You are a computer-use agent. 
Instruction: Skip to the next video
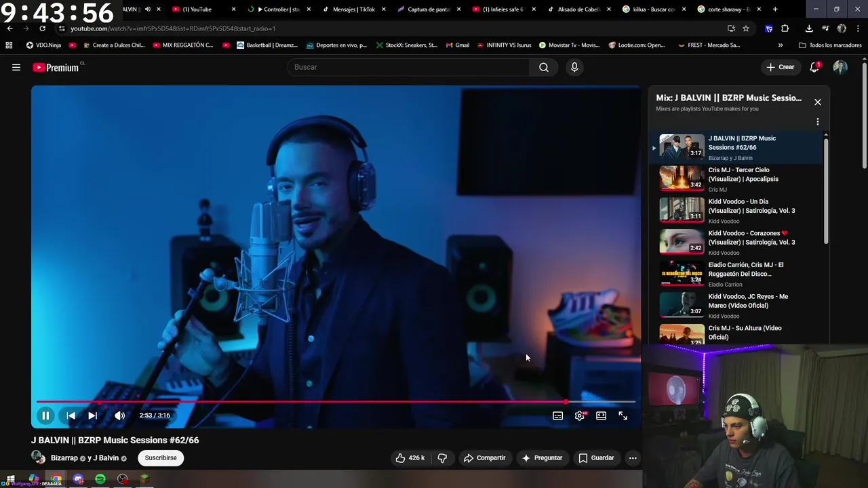[93, 415]
